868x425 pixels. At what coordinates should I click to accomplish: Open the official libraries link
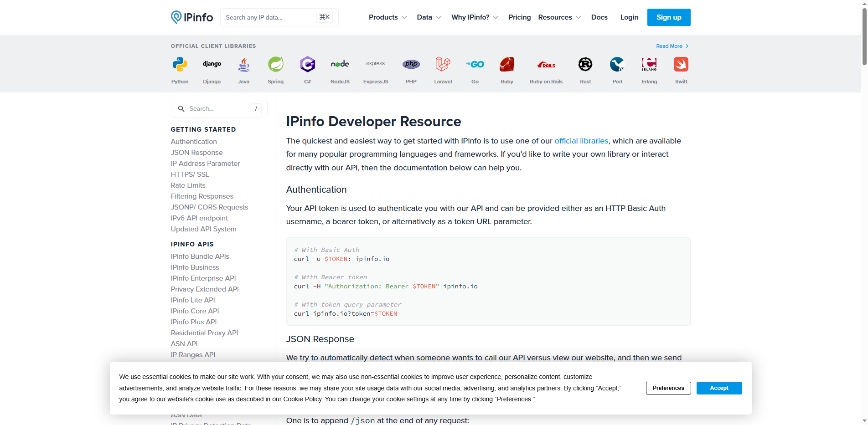pos(581,141)
